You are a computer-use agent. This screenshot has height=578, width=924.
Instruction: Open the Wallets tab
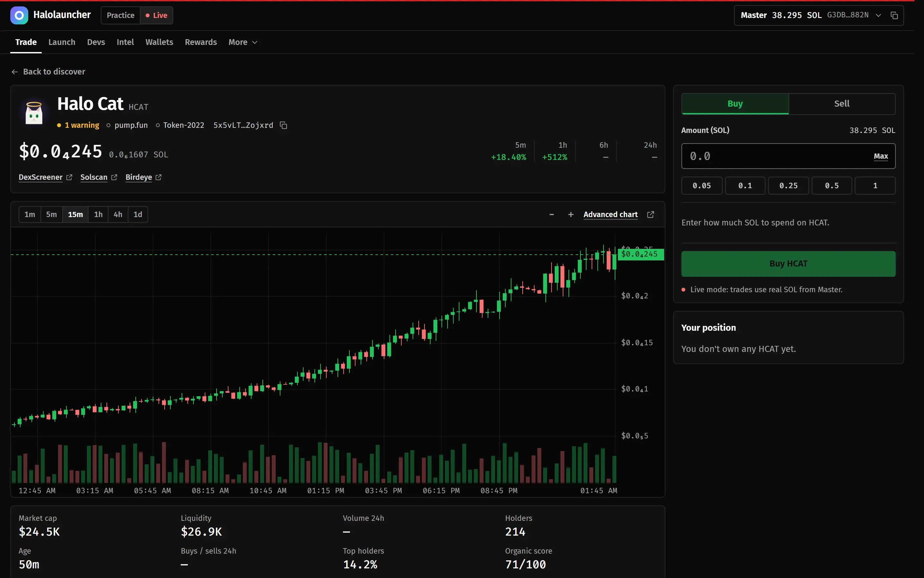pyautogui.click(x=159, y=42)
